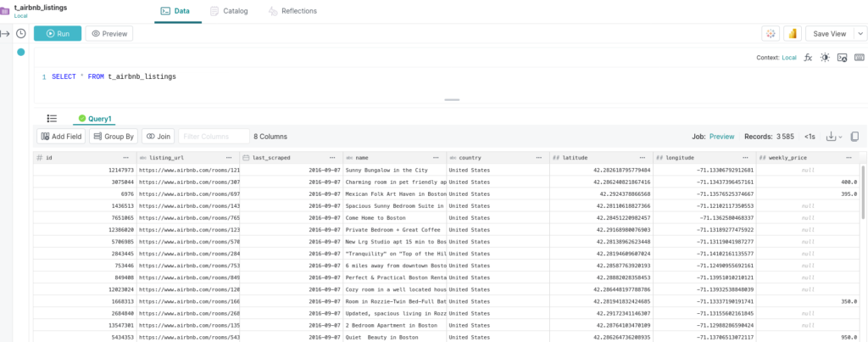Open the Tableau integration icon

771,33
